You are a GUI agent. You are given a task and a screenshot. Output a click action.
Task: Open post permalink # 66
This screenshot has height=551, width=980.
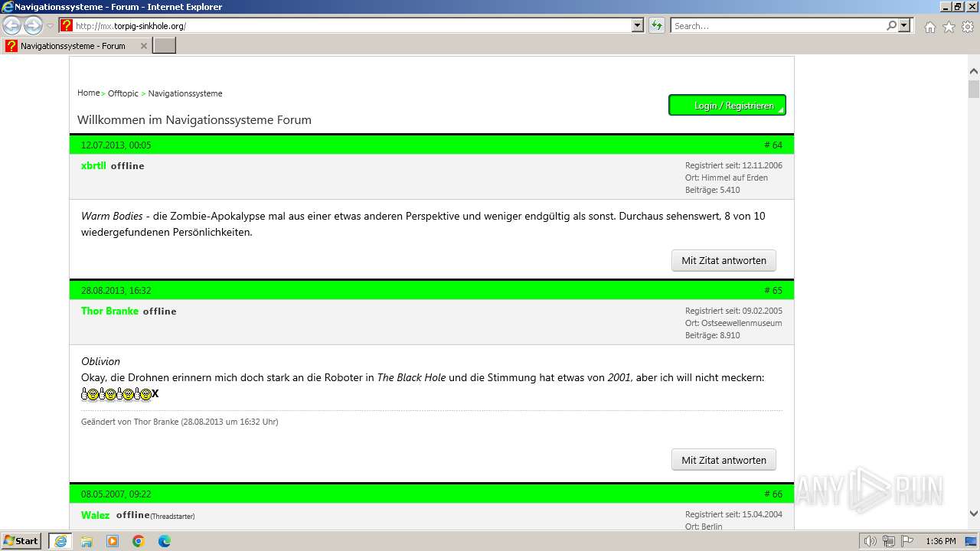tap(773, 494)
